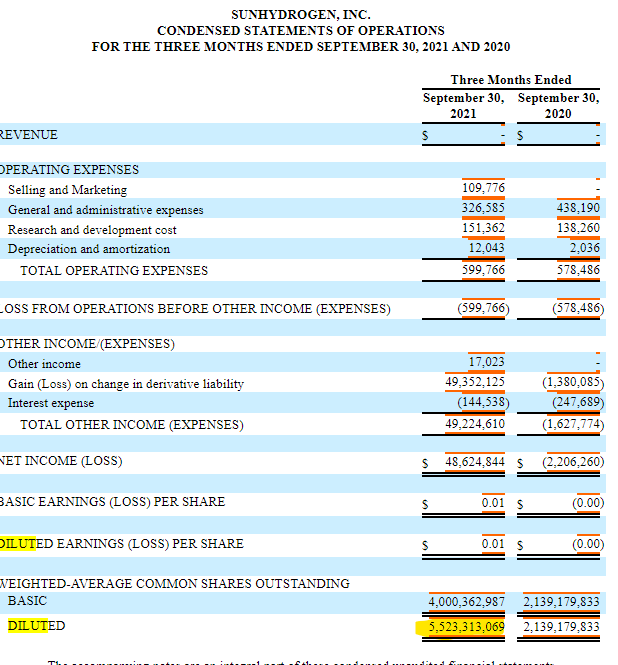The width and height of the screenshot is (618, 665).
Task: Click DILUTED EARNINGS (LOSS) PER SHARE label
Action: click(x=122, y=544)
